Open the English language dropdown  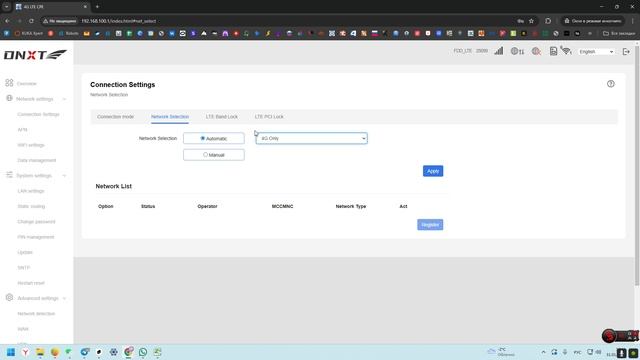[596, 52]
